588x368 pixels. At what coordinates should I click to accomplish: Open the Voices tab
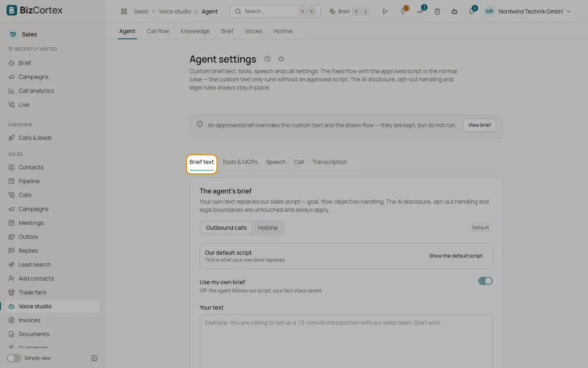click(x=254, y=31)
